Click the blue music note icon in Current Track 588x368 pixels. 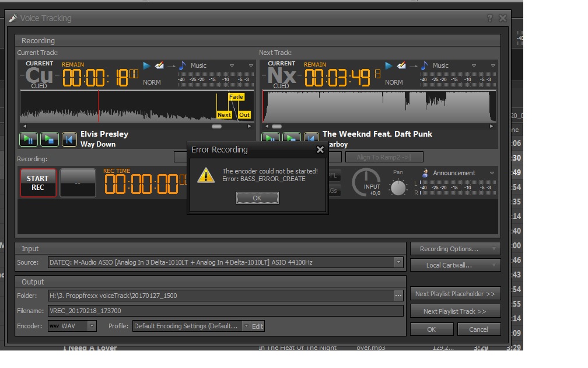click(182, 65)
